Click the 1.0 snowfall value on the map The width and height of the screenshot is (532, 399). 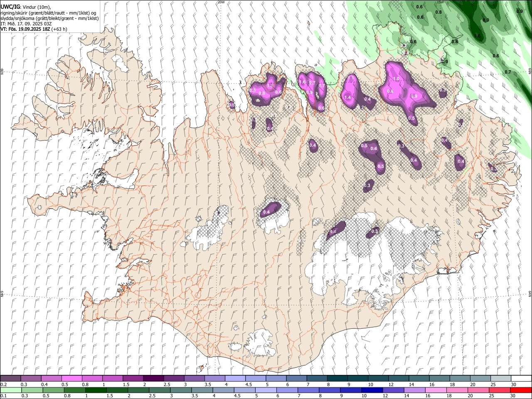tap(396, 79)
